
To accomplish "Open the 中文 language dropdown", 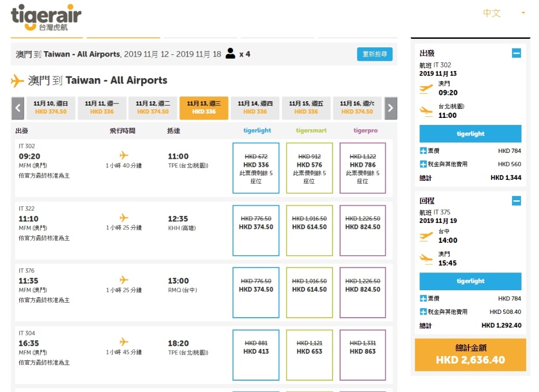I will 503,13.
